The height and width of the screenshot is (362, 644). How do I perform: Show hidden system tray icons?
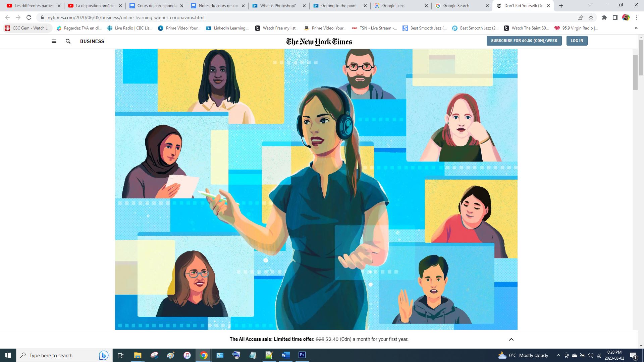point(558,355)
